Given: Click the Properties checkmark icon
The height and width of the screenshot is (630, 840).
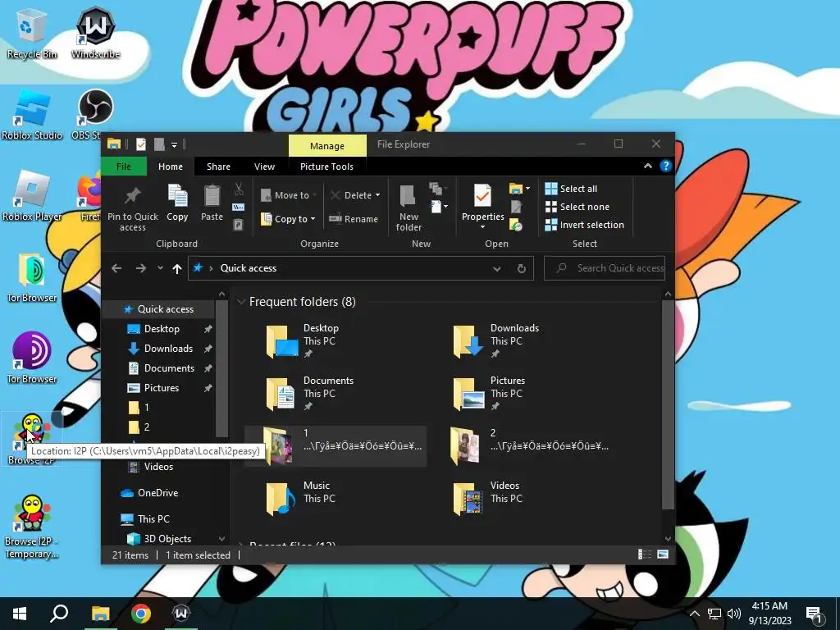Looking at the screenshot, I should click(482, 195).
